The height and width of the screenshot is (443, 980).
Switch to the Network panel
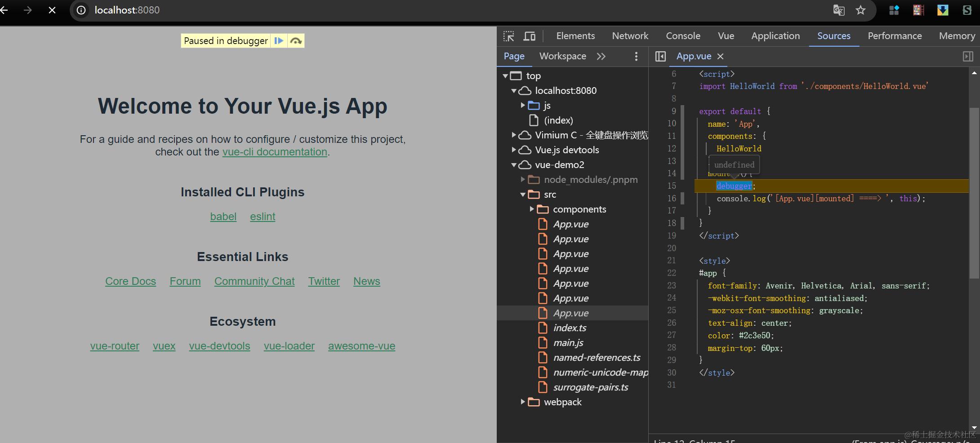[630, 36]
